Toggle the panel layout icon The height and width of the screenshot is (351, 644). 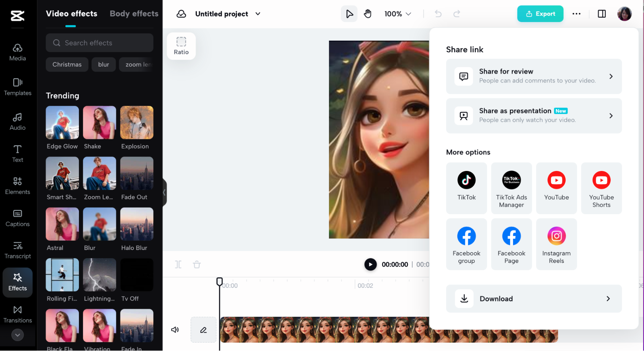tap(601, 14)
